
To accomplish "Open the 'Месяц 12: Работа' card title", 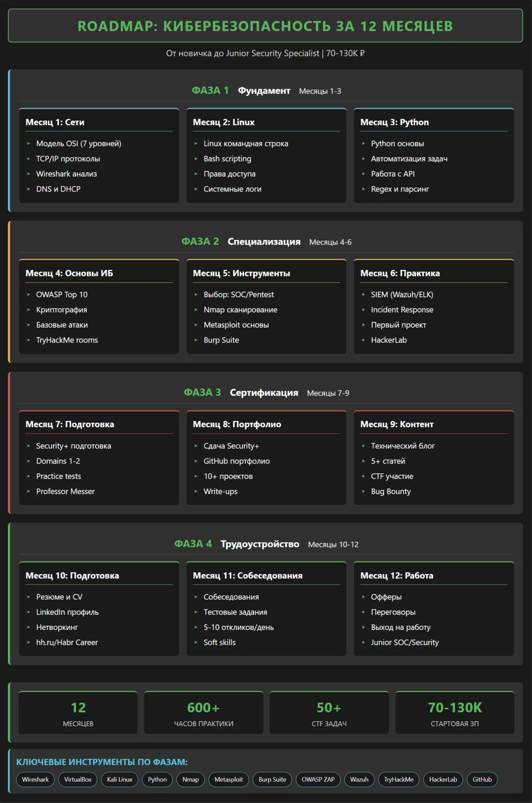I will (397, 576).
